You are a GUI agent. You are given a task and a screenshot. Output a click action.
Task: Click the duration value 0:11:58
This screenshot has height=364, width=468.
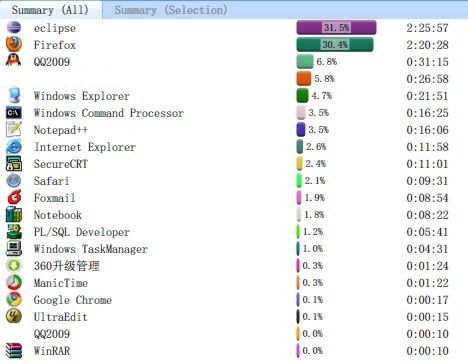click(427, 147)
